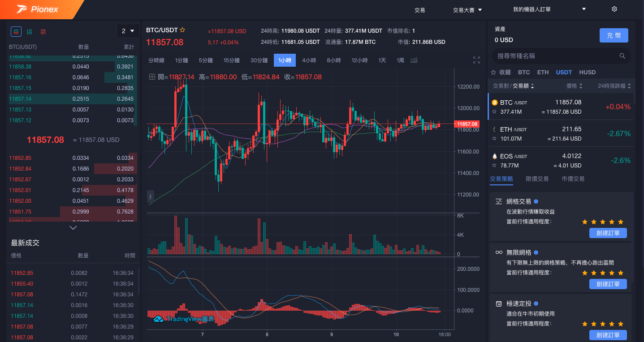Open 我的機器人訂單 in the header
644x342 pixels.
pyautogui.click(x=532, y=9)
